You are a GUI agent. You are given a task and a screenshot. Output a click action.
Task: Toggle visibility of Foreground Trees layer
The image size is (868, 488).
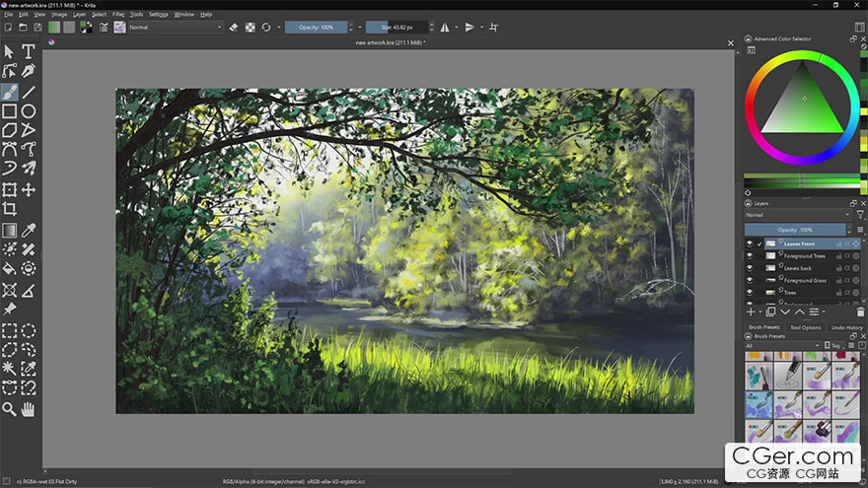750,256
